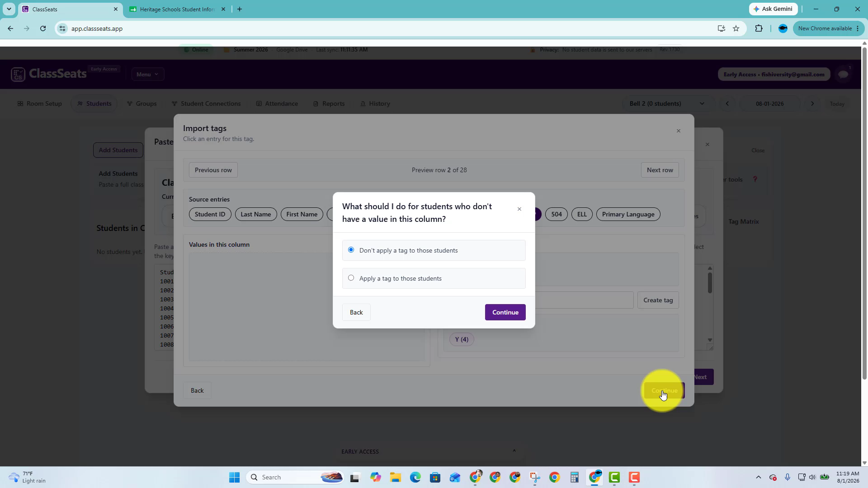Bookmark this page star icon
This screenshot has height=488, width=868.
click(736, 28)
